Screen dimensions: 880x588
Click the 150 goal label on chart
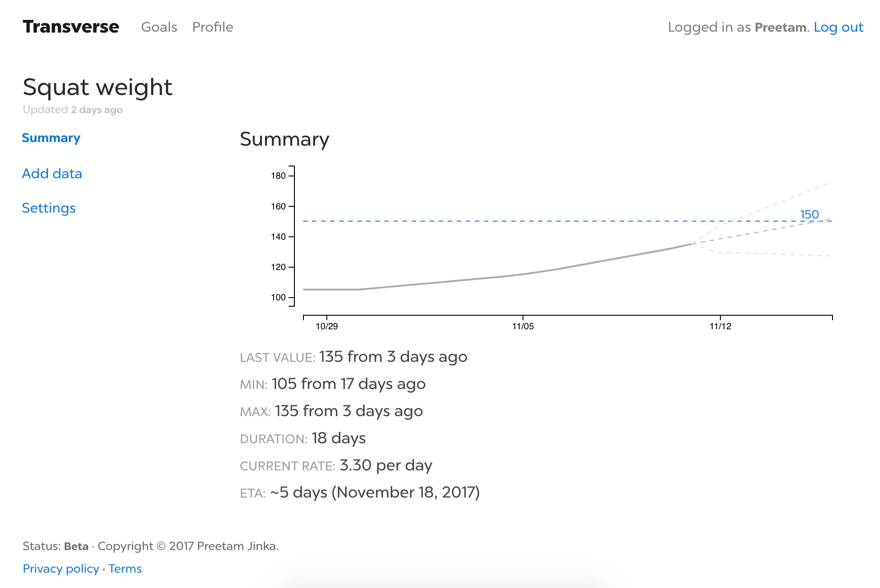point(809,214)
